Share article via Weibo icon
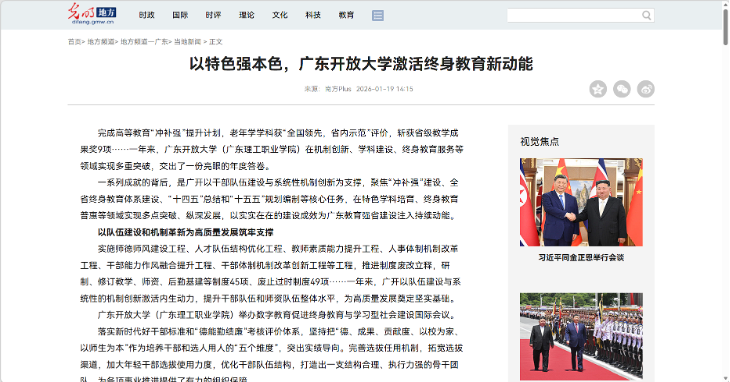730x382 pixels. (x=646, y=89)
